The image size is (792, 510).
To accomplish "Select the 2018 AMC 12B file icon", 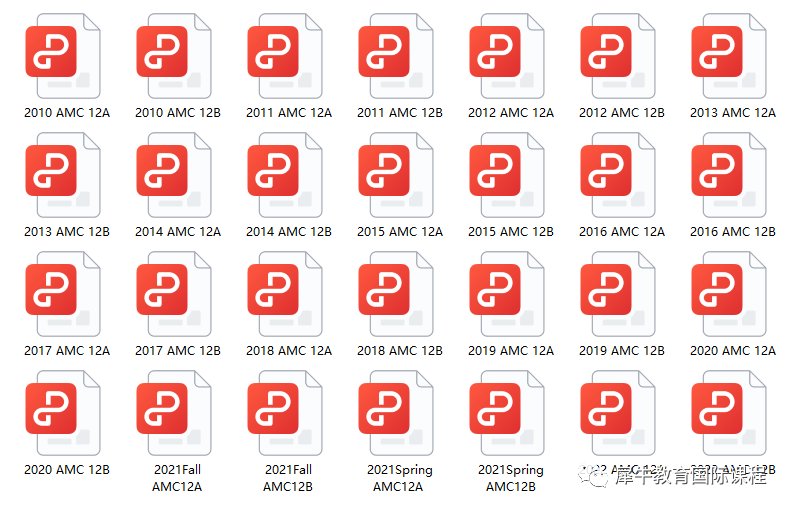I will pos(395,291).
